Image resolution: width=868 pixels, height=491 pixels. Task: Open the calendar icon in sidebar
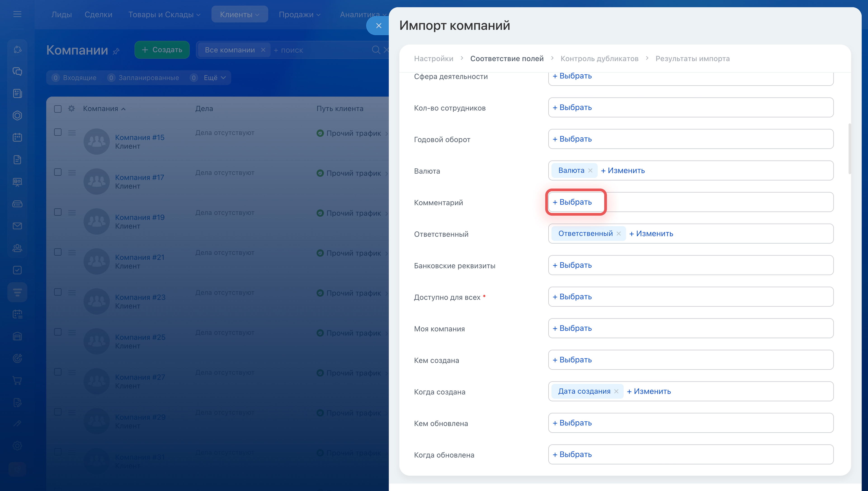click(17, 137)
